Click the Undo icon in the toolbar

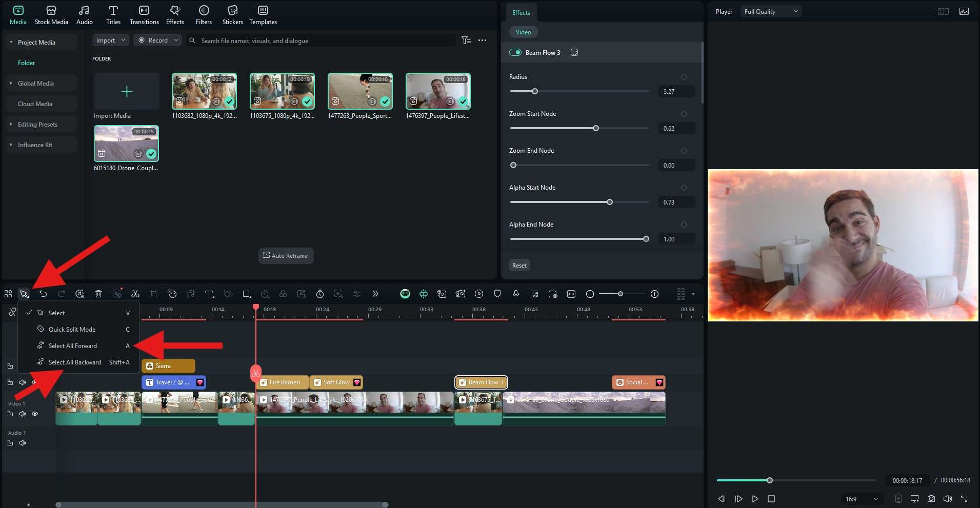(x=44, y=294)
